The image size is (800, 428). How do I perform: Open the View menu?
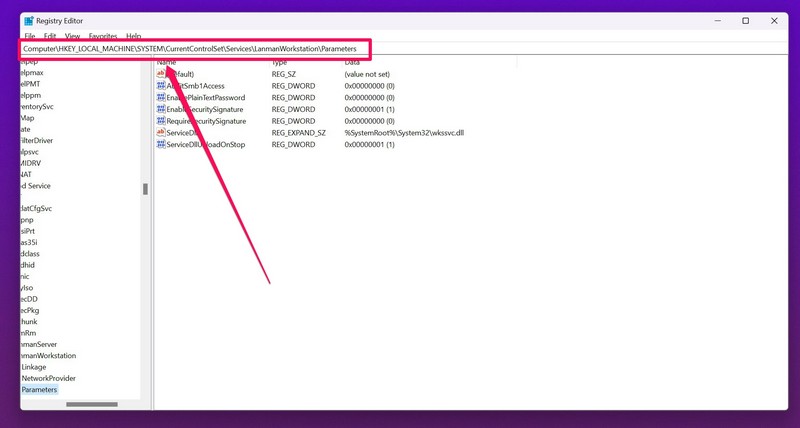[x=72, y=36]
